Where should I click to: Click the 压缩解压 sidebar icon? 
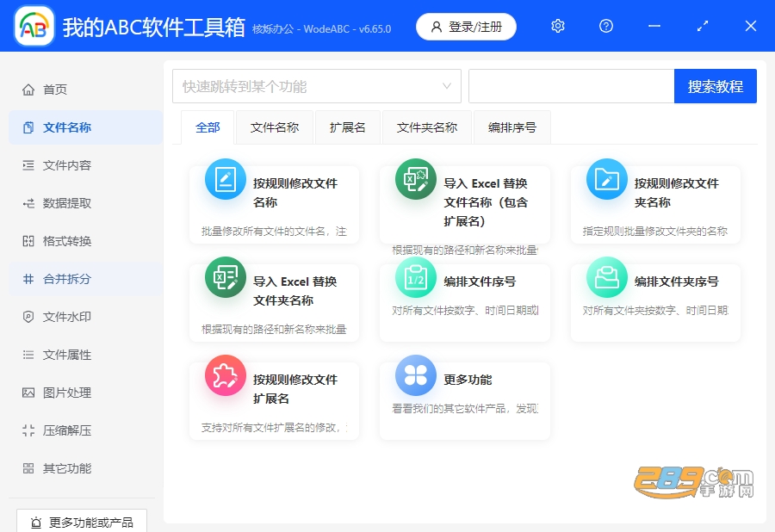pos(28,430)
